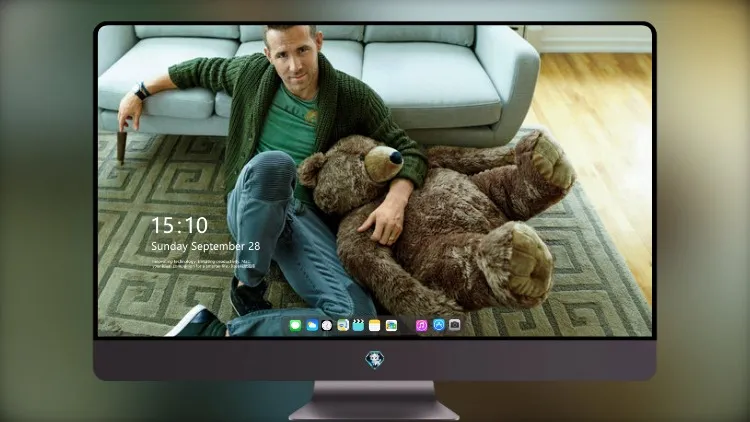Launch the clapperboard video app in dock
This screenshot has height=422, width=750.
(358, 325)
